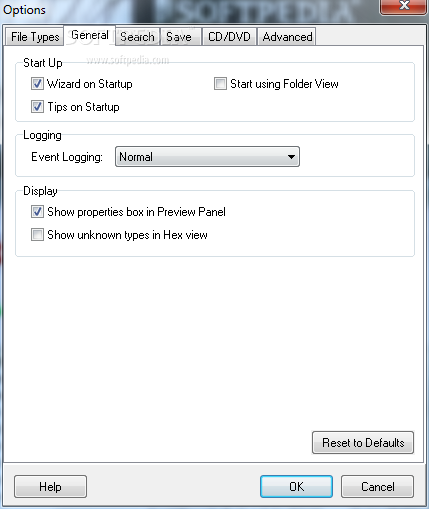The height and width of the screenshot is (509, 429).
Task: Switch to the File Types tab
Action: 35,36
